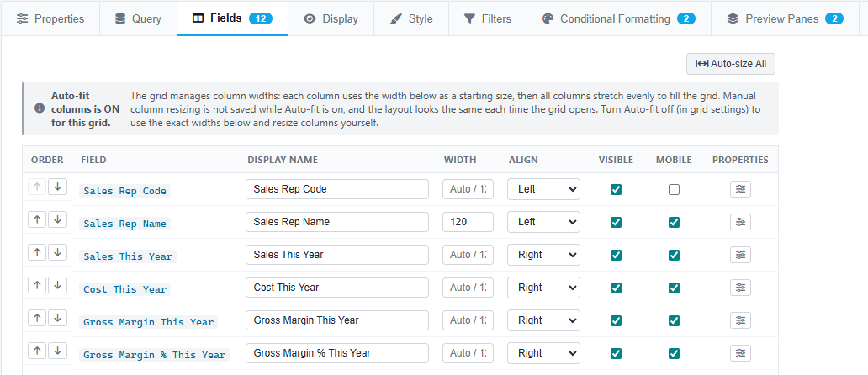Click the info icon in Auto-fit notice
Viewport: 868px width, 375px height.
point(40,108)
